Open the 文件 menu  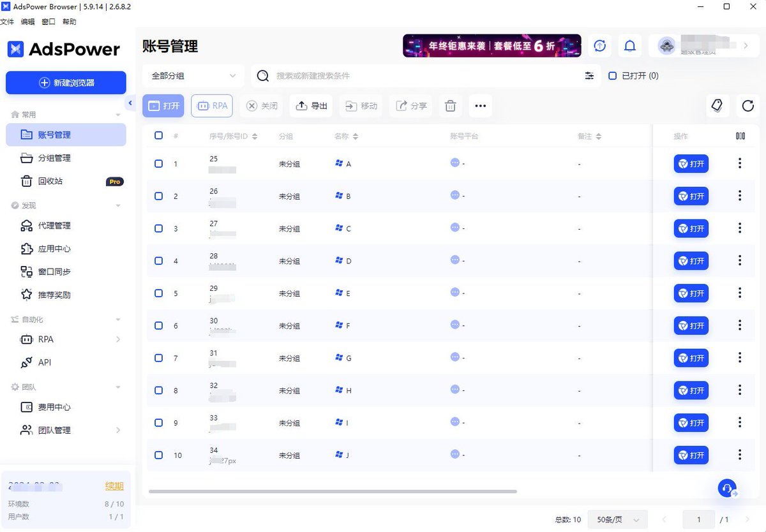coord(8,21)
